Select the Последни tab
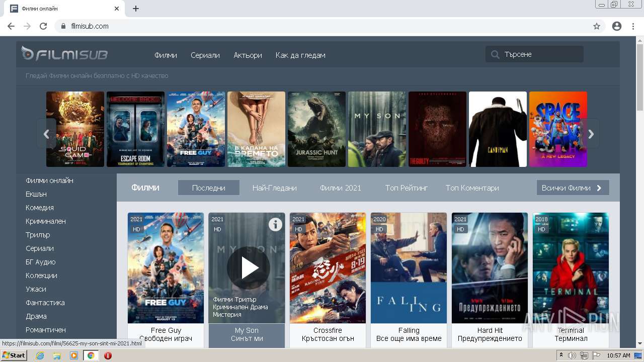 [x=209, y=188]
